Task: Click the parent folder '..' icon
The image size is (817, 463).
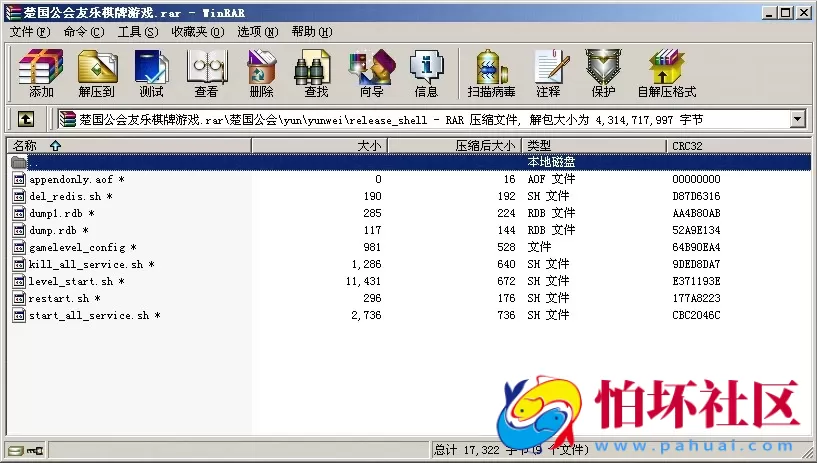Action: tap(19, 162)
